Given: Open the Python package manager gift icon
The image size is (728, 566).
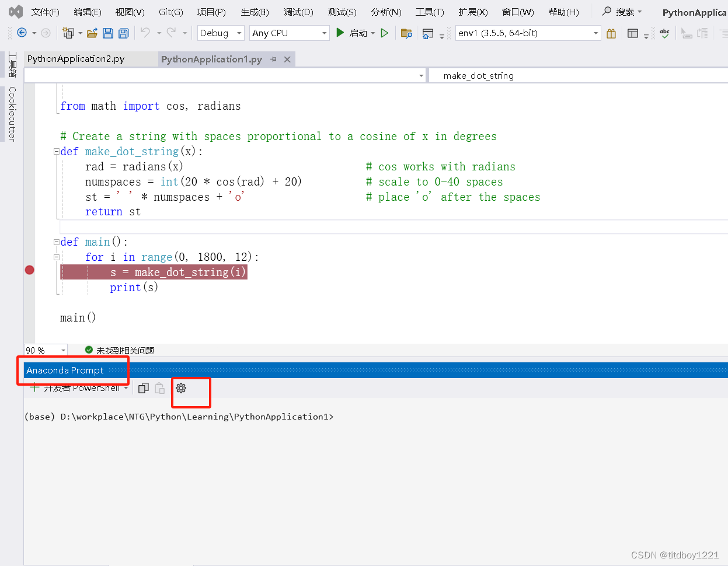Looking at the screenshot, I should tap(611, 33).
